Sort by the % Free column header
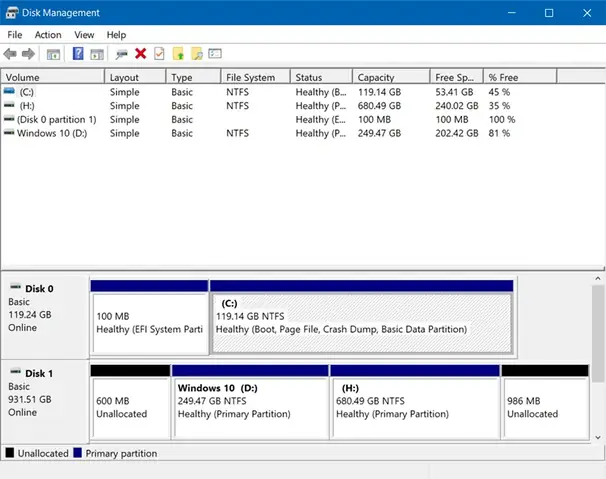The height and width of the screenshot is (479, 606). [x=520, y=77]
